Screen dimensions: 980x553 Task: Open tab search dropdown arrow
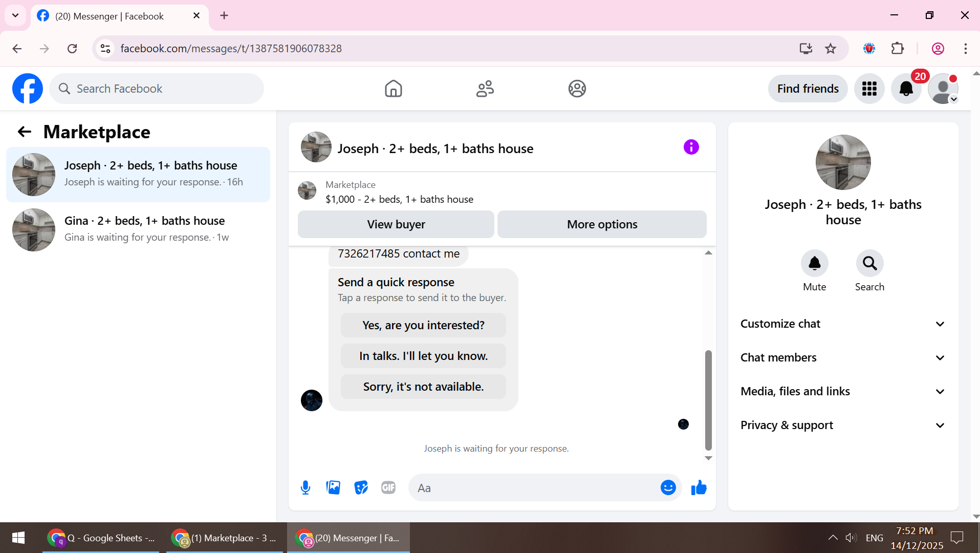(x=15, y=15)
